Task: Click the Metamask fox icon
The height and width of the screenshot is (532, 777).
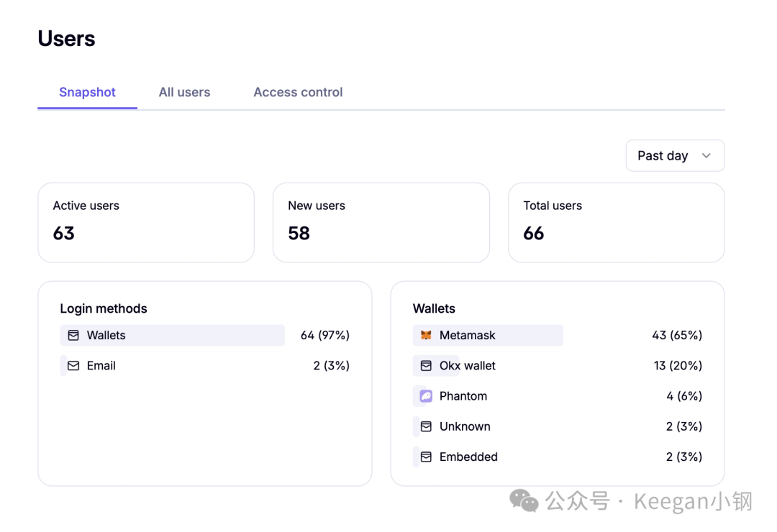Action: pyautogui.click(x=426, y=335)
